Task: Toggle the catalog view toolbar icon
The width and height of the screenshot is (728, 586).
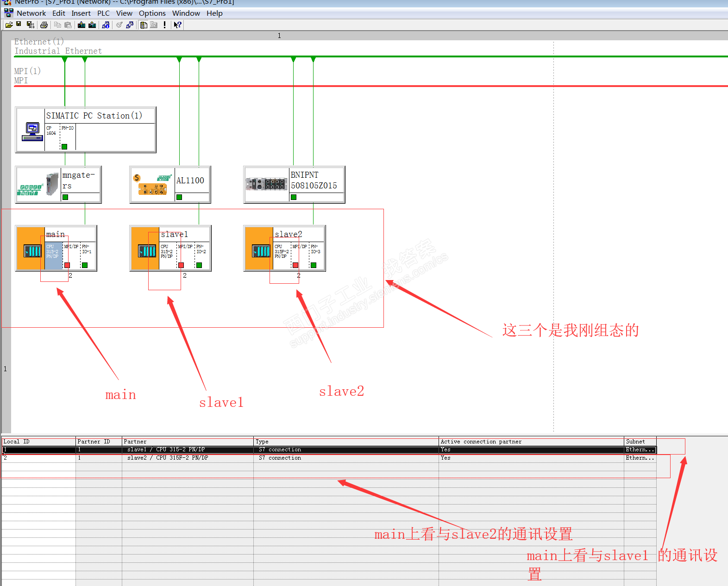Action: tap(144, 25)
